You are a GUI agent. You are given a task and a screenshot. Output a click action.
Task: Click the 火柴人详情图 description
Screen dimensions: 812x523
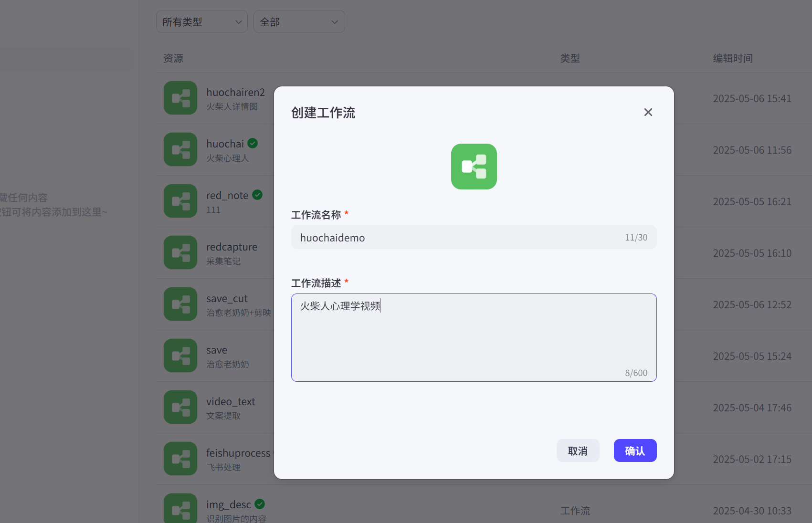coord(232,106)
